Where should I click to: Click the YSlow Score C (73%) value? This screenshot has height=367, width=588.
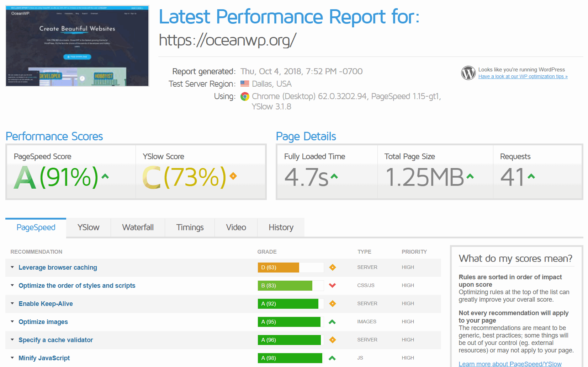point(184,177)
